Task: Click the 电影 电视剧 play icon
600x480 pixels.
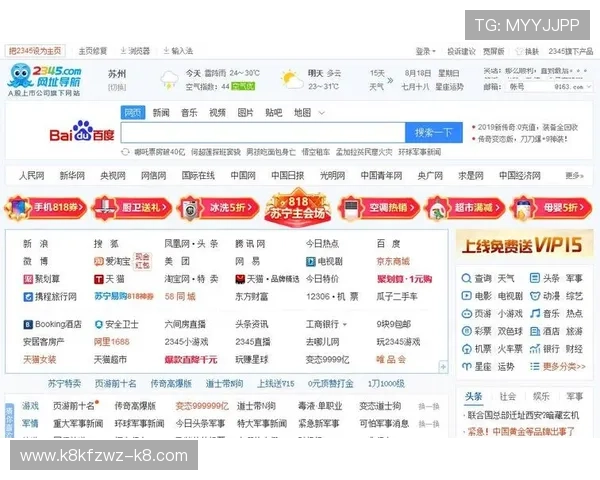Action: 466,296
